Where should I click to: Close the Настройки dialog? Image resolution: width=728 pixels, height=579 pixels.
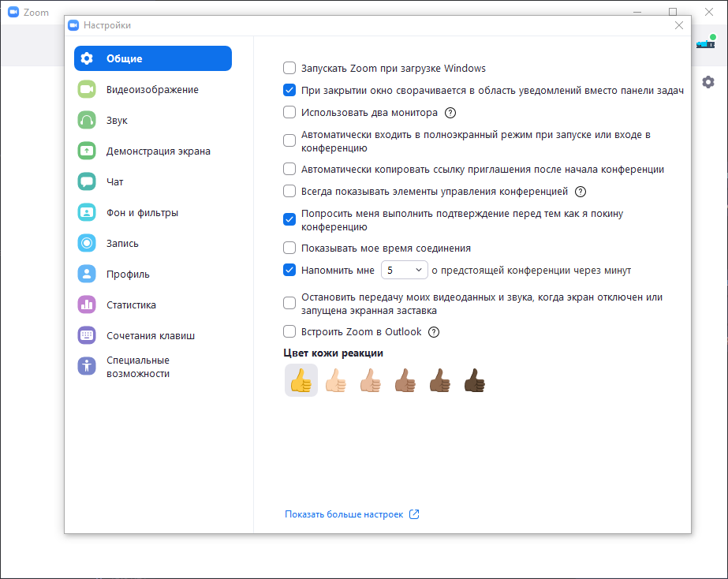pyautogui.click(x=679, y=25)
